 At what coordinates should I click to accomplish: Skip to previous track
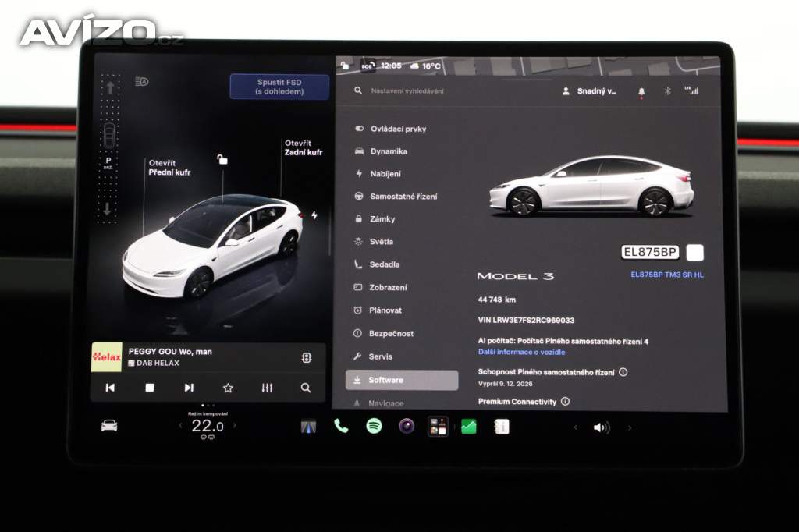click(x=110, y=388)
